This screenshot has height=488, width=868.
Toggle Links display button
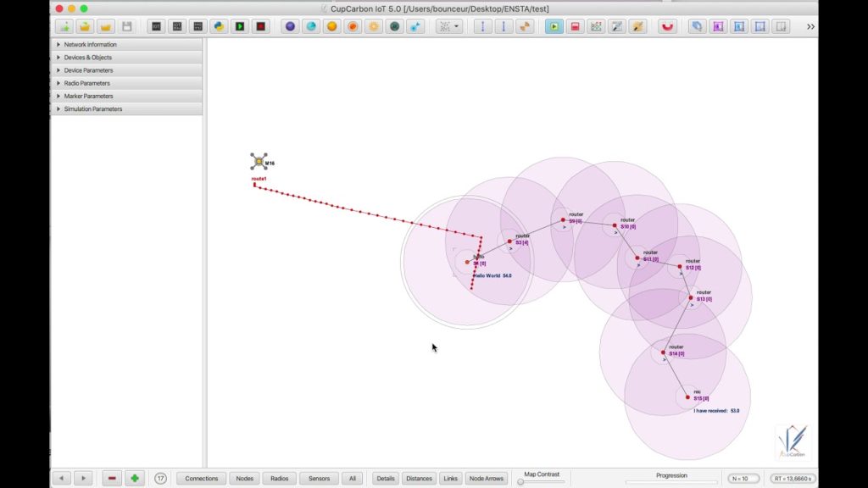coord(451,479)
